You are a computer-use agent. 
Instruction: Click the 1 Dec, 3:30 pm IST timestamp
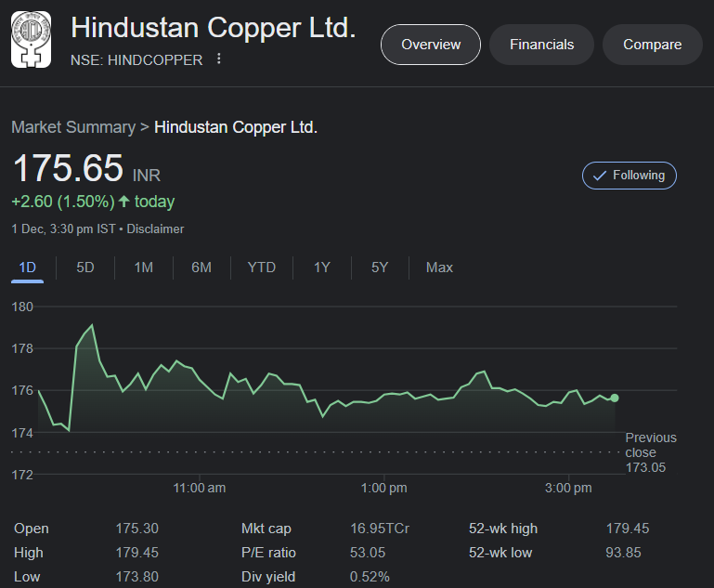pyautogui.click(x=63, y=229)
